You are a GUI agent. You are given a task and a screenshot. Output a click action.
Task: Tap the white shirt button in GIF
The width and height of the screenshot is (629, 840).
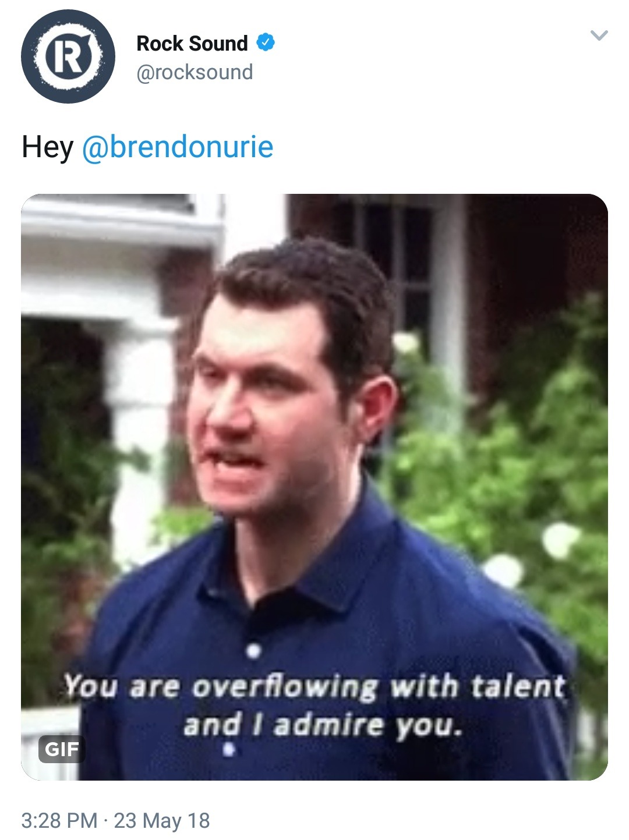pos(253,650)
